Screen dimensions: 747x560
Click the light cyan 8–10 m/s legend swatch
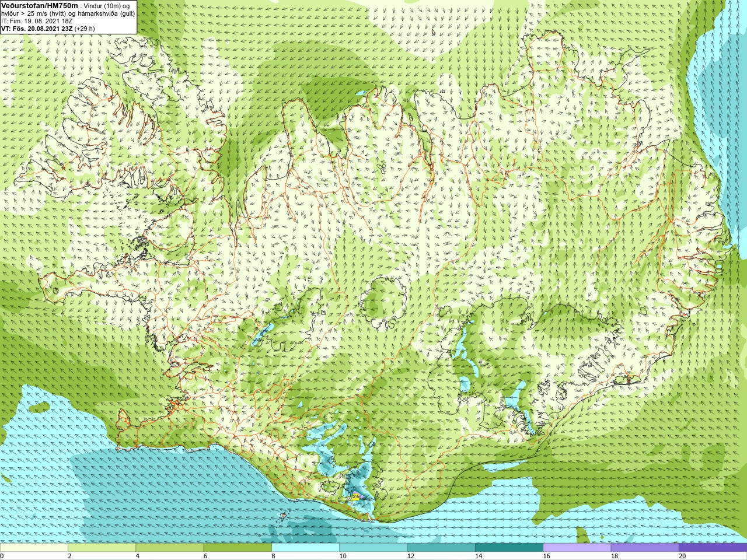click(305, 548)
